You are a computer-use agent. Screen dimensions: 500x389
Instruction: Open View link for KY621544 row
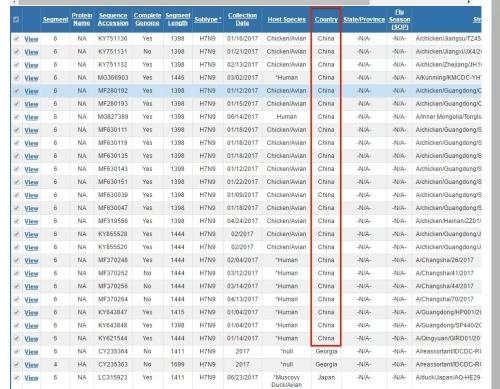point(31,339)
